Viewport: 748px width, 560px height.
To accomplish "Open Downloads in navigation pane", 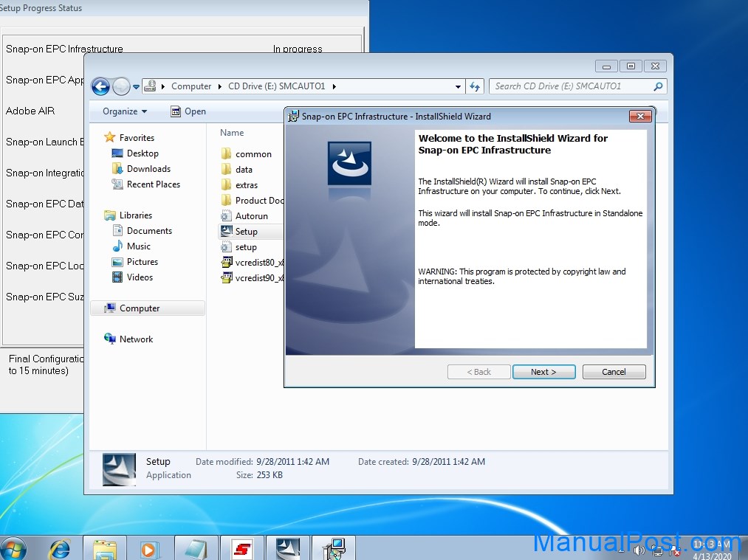I will (148, 169).
